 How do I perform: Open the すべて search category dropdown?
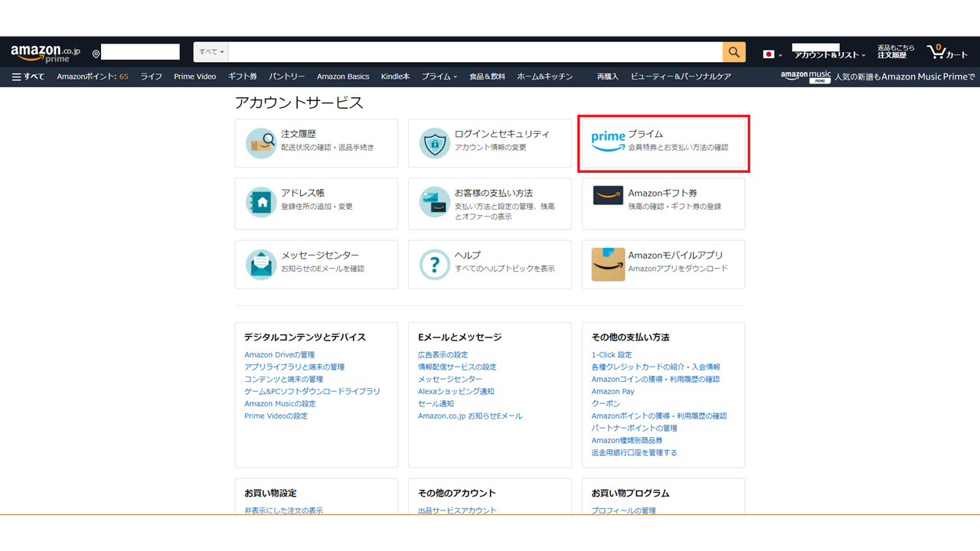coord(210,51)
